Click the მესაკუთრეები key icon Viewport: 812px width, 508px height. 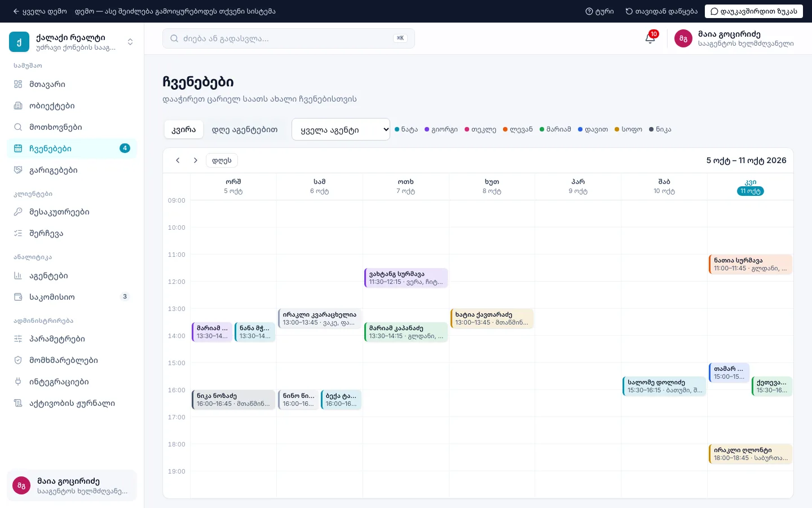pyautogui.click(x=18, y=212)
